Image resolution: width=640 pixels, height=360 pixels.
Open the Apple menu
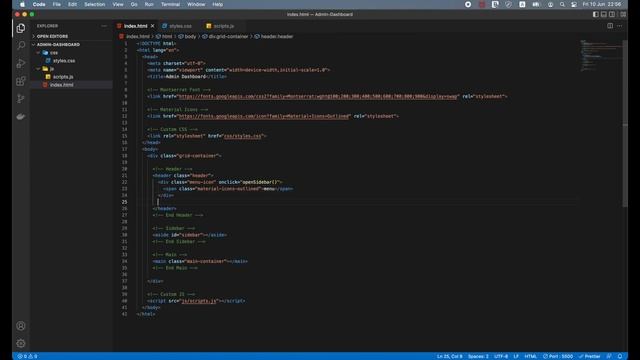pyautogui.click(x=22, y=4)
